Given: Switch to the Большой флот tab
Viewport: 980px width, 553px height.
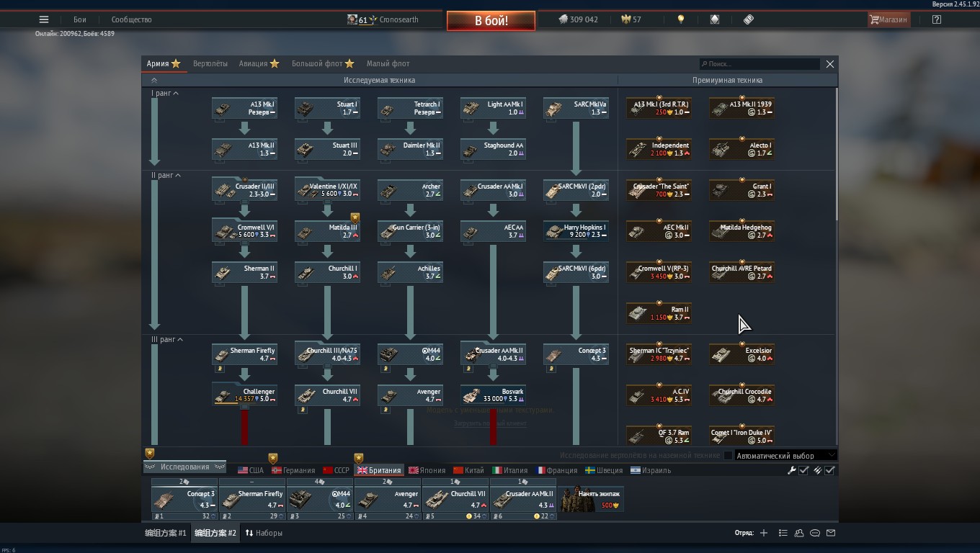Looking at the screenshot, I should coord(323,63).
